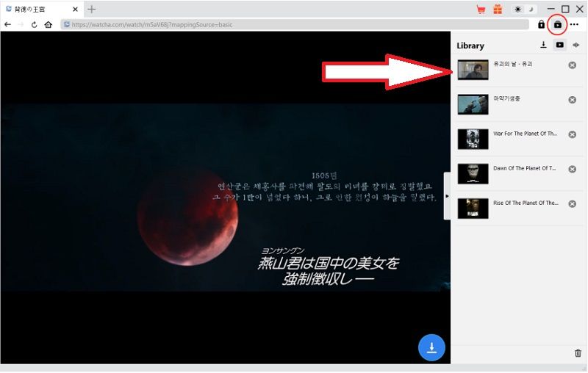Show downloading tab in Library
This screenshot has width=588, height=373.
pos(543,45)
